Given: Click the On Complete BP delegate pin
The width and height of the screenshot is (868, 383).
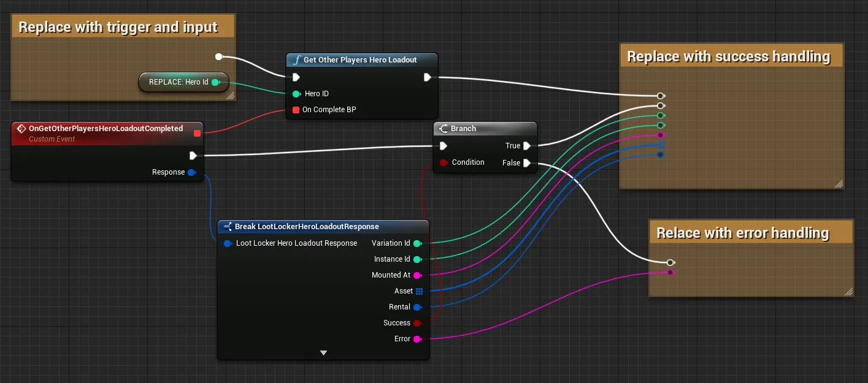Looking at the screenshot, I should 296,110.
